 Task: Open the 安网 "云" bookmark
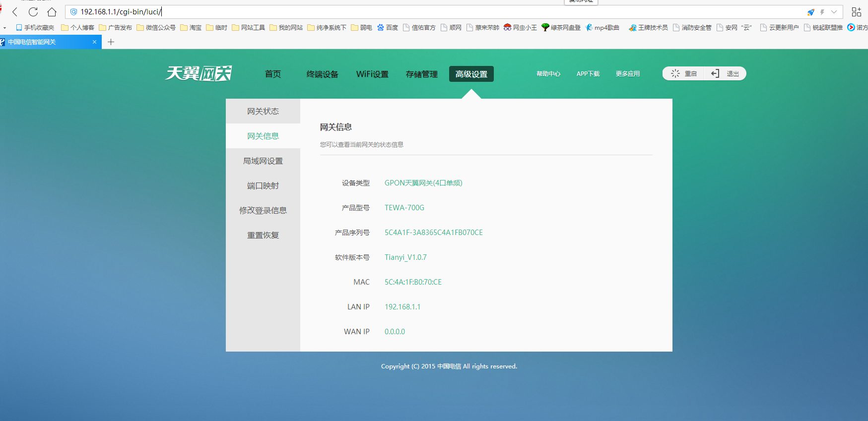click(734, 28)
